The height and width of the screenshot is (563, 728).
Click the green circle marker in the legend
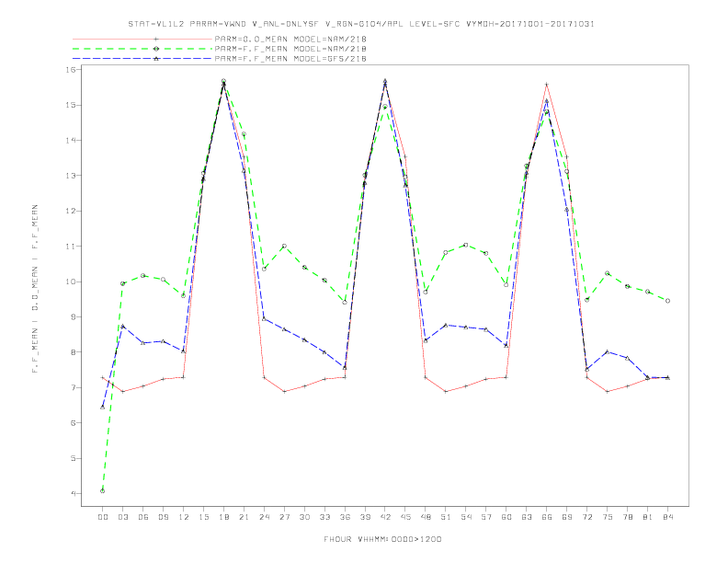click(x=156, y=49)
